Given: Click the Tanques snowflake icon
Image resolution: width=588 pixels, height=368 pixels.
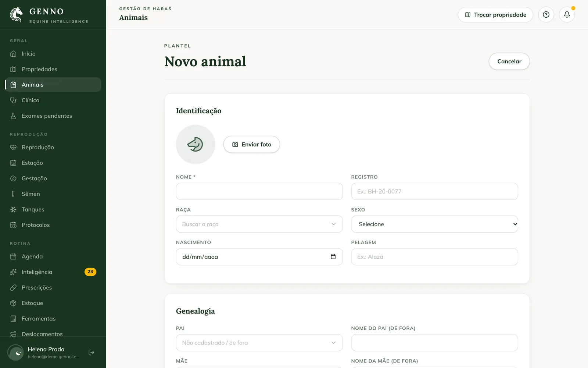Looking at the screenshot, I should [x=13, y=209].
